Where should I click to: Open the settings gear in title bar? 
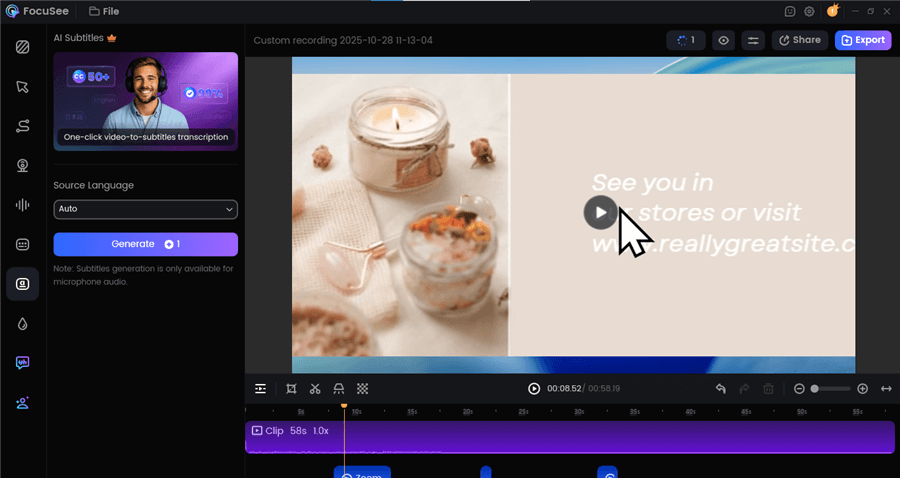tap(809, 11)
